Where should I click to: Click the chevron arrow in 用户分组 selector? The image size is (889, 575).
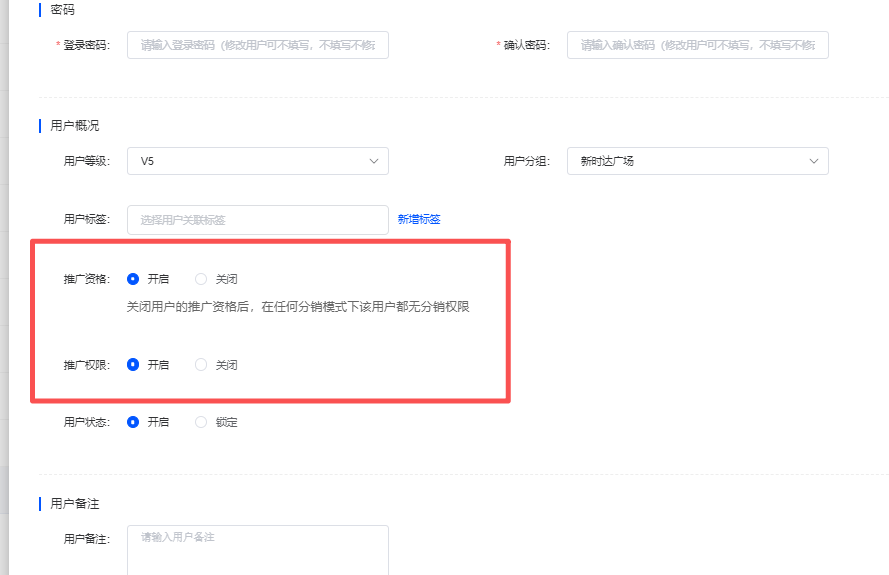click(814, 161)
